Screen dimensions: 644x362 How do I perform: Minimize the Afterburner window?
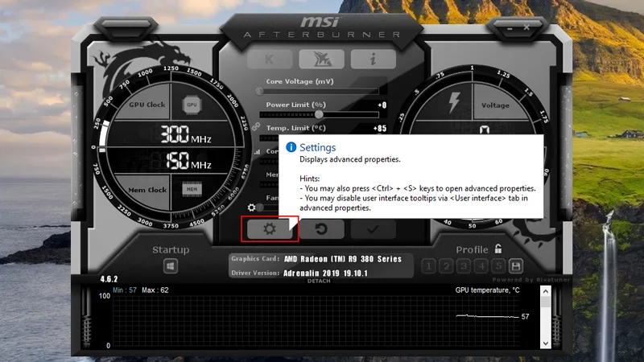point(510,28)
